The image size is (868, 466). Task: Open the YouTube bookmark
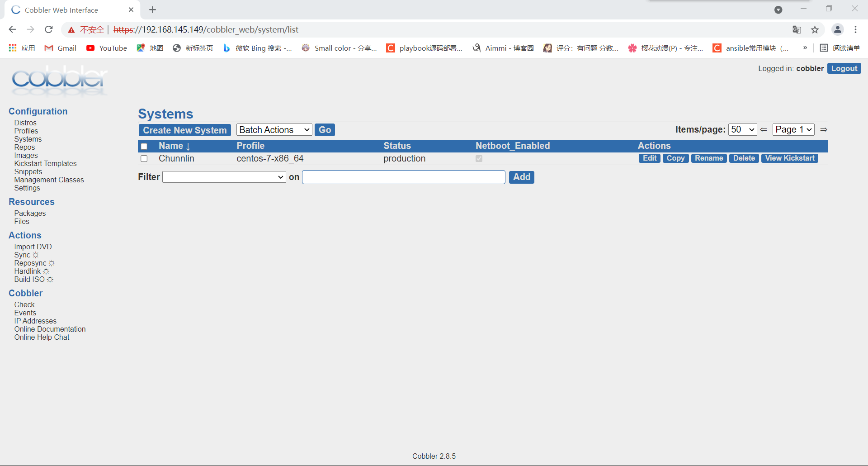click(107, 48)
